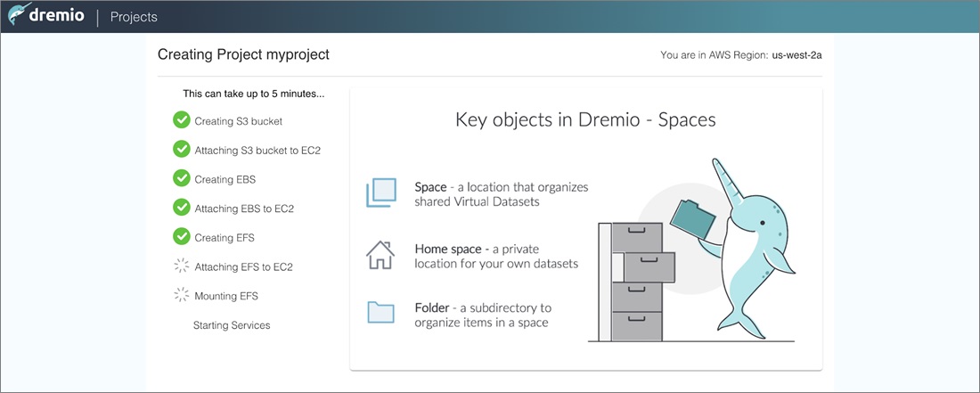Click the 'us-west-2a' region value
The height and width of the screenshot is (393, 980).
coord(796,55)
